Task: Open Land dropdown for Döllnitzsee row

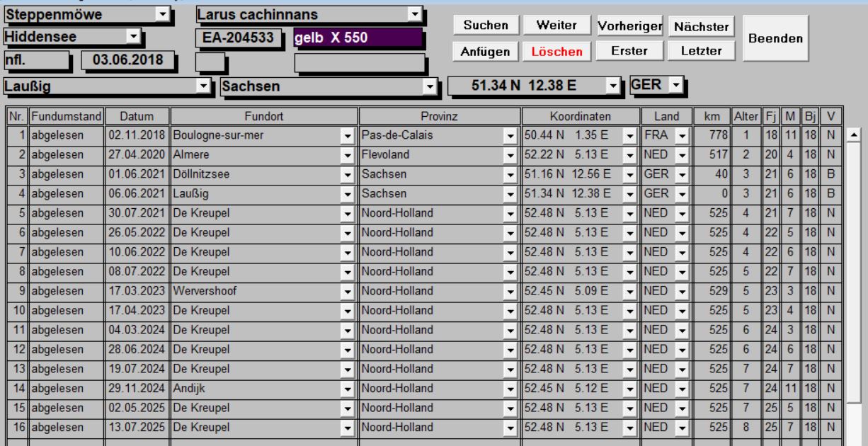Action: click(x=681, y=172)
